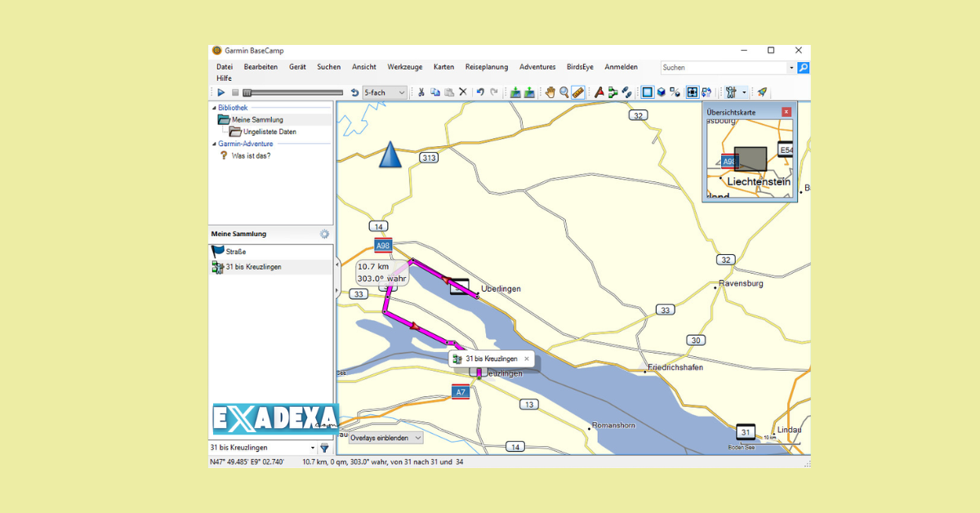Switch to the 3D map view cube icon
Image resolution: width=980 pixels, height=513 pixels.
point(660,92)
